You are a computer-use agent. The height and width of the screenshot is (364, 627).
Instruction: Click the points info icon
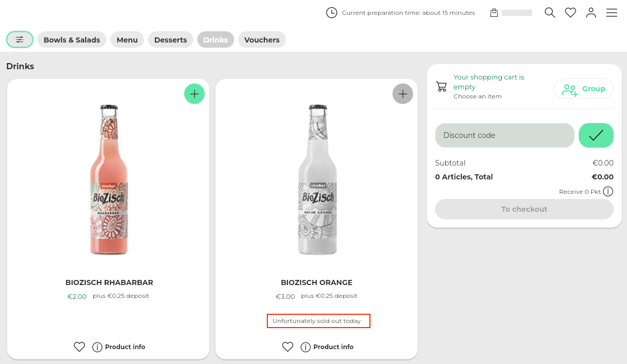tap(608, 192)
